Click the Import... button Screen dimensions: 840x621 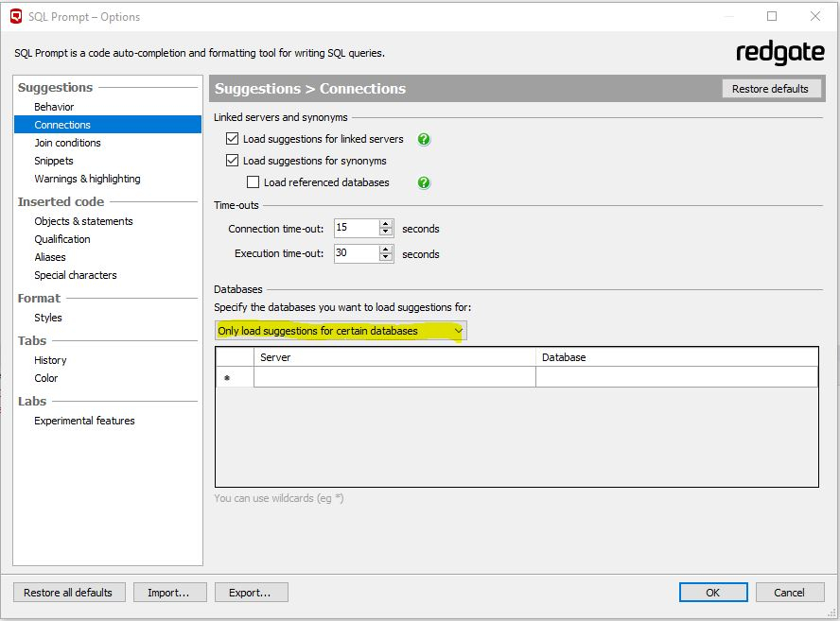pyautogui.click(x=169, y=593)
